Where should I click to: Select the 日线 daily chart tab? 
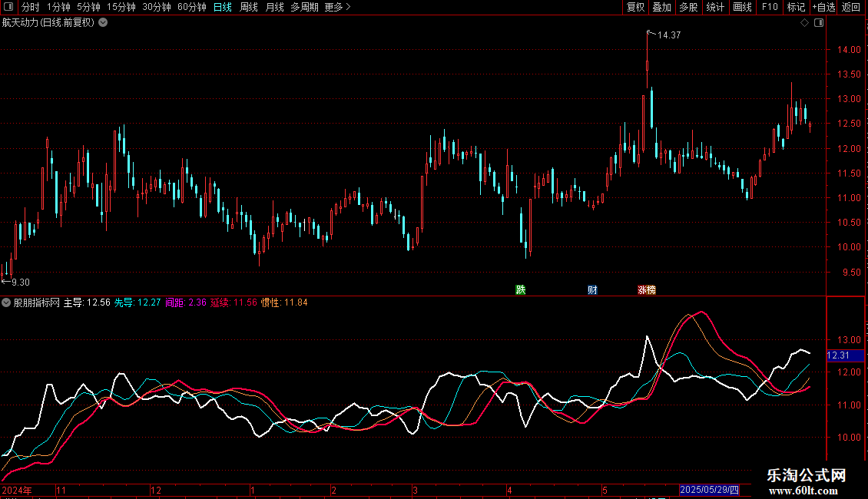point(223,7)
